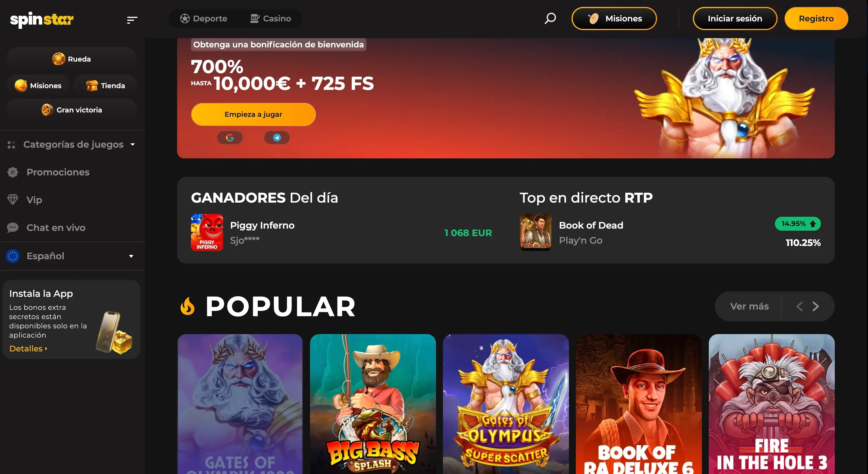This screenshot has height=474, width=868.
Task: Open Tienda shop from the sidebar
Action: pos(105,86)
